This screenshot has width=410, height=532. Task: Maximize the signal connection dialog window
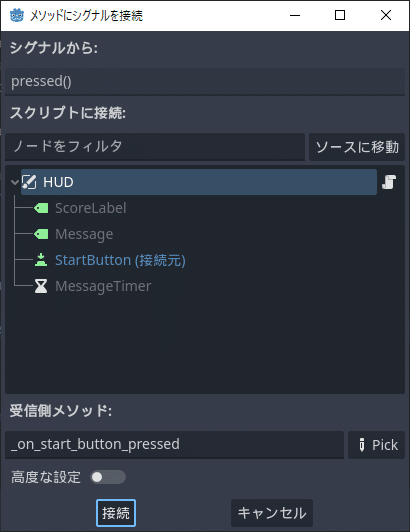point(340,15)
